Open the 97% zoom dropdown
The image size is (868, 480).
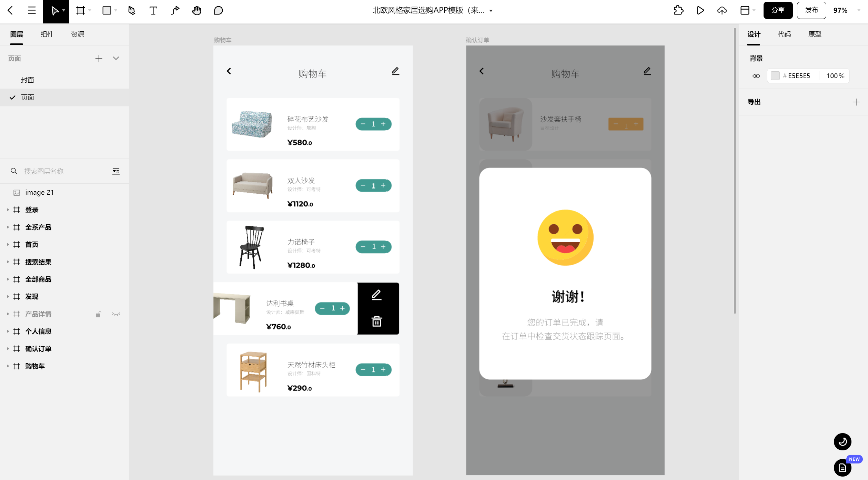click(x=859, y=11)
